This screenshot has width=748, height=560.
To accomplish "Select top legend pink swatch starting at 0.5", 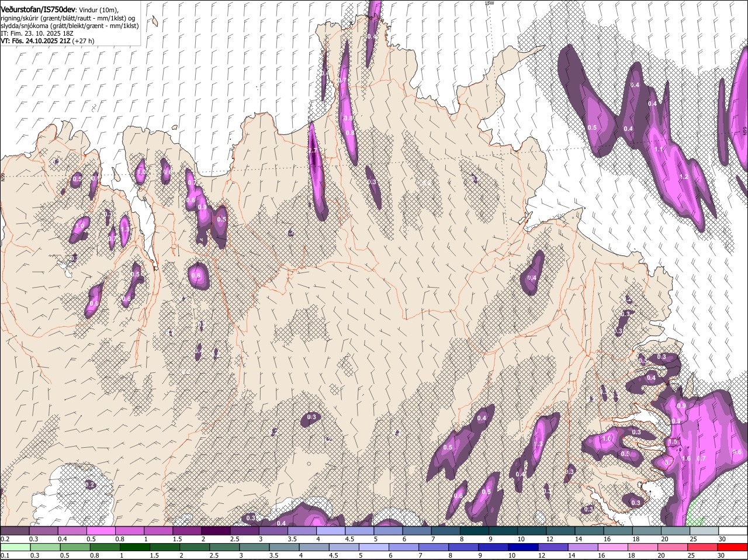I will tap(101, 531).
